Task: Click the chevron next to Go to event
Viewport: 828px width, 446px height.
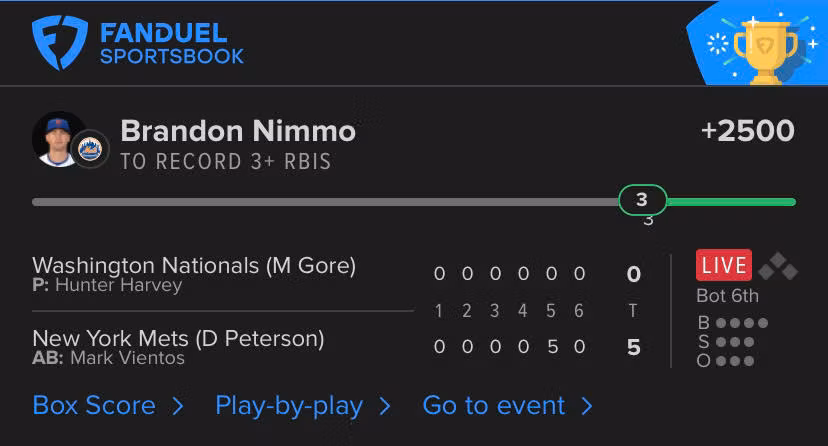Action: (x=587, y=406)
